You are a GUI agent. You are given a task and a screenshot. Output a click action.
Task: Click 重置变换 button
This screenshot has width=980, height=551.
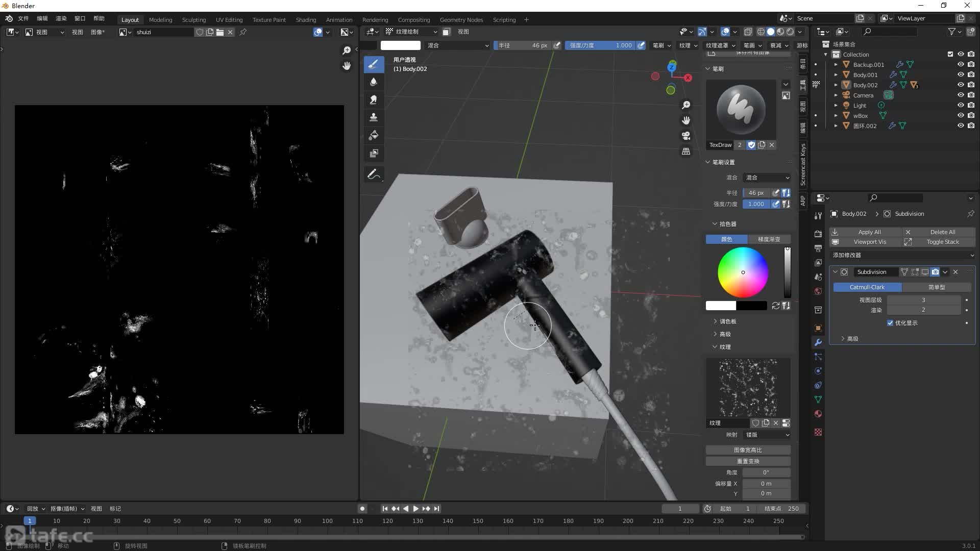coord(748,461)
